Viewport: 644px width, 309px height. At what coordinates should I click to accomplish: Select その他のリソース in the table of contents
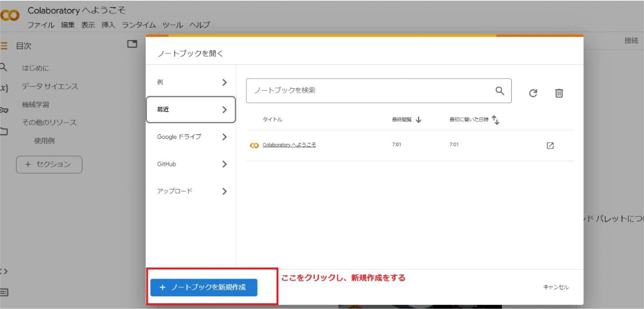[49, 123]
